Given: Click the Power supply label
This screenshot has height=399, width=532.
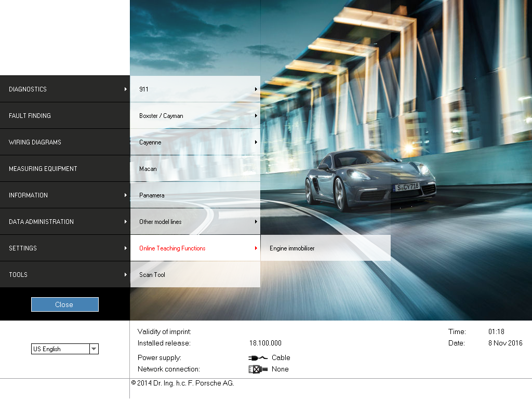Looking at the screenshot, I should (159, 358).
